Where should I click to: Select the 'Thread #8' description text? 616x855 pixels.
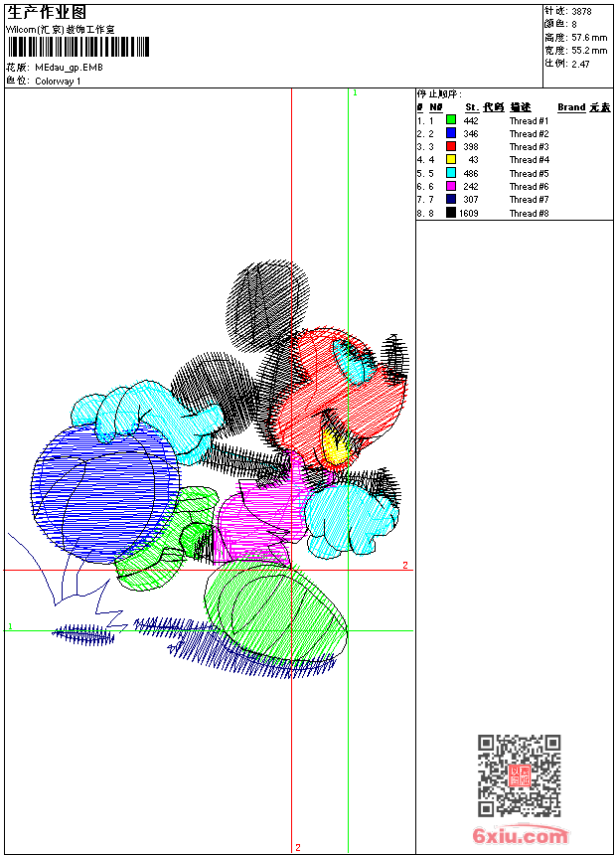pos(529,213)
